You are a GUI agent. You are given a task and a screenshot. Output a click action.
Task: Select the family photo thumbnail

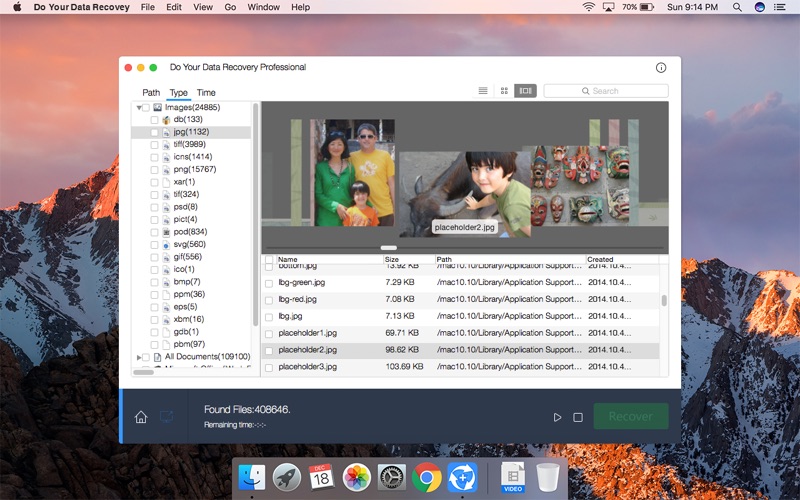(x=352, y=172)
